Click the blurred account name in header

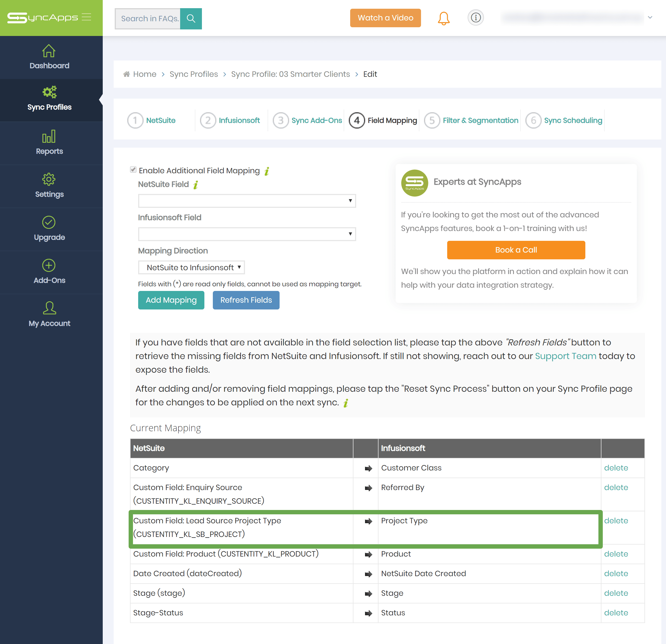[572, 17]
